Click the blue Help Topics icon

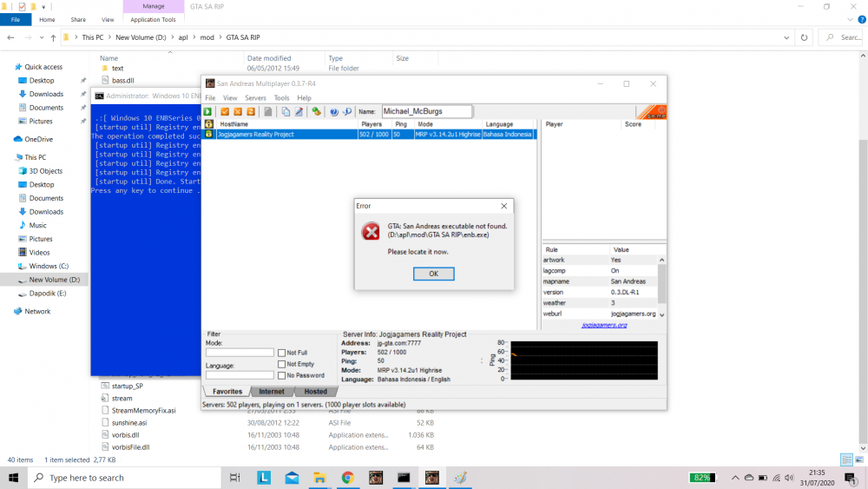click(334, 112)
